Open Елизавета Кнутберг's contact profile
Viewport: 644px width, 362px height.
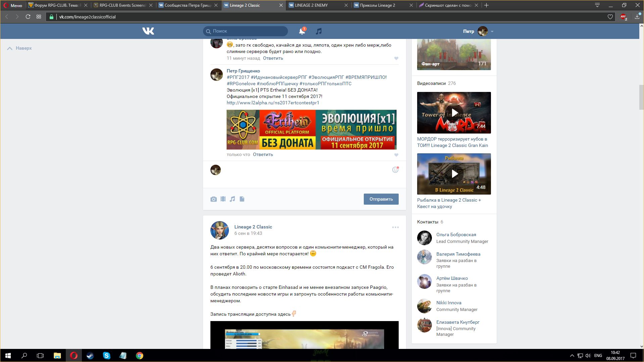tap(458, 322)
